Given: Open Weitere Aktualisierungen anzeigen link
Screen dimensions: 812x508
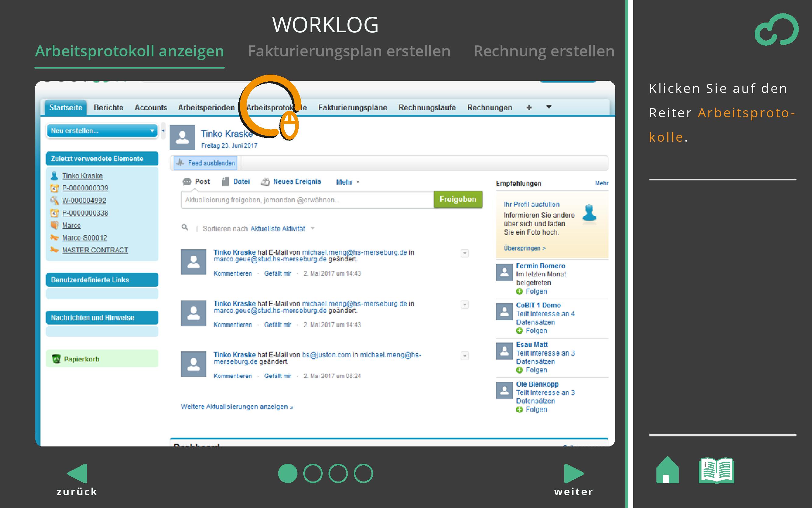Looking at the screenshot, I should 237,407.
